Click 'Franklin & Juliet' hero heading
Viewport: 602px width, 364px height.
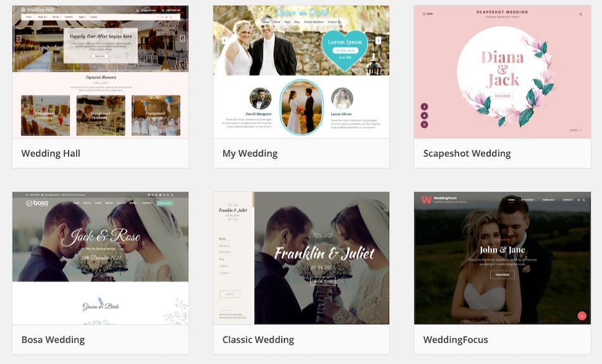coord(324,254)
